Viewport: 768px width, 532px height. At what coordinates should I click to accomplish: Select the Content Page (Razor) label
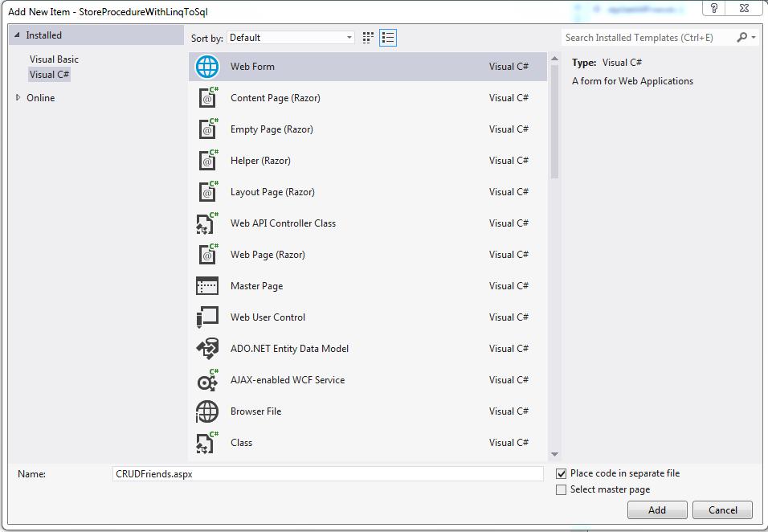(x=276, y=98)
